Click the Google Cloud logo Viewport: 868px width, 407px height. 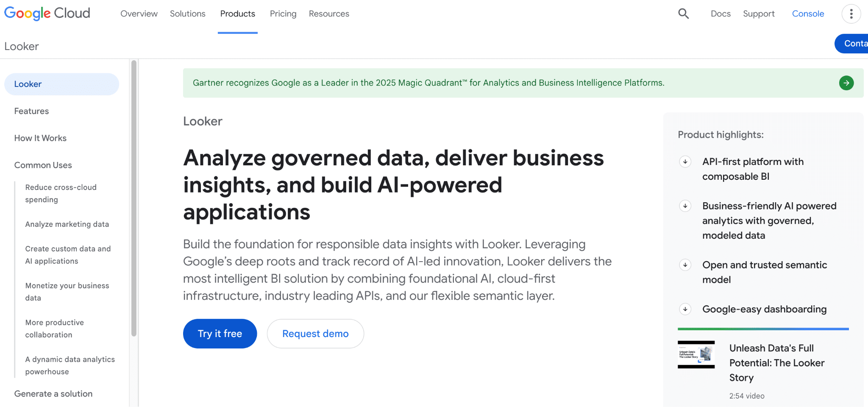tap(47, 14)
